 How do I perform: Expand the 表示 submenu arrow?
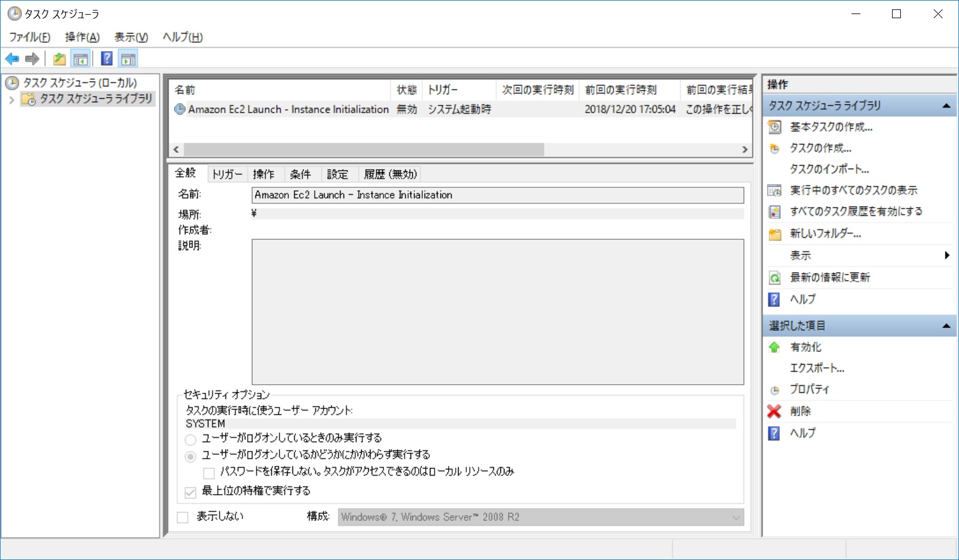click(947, 255)
